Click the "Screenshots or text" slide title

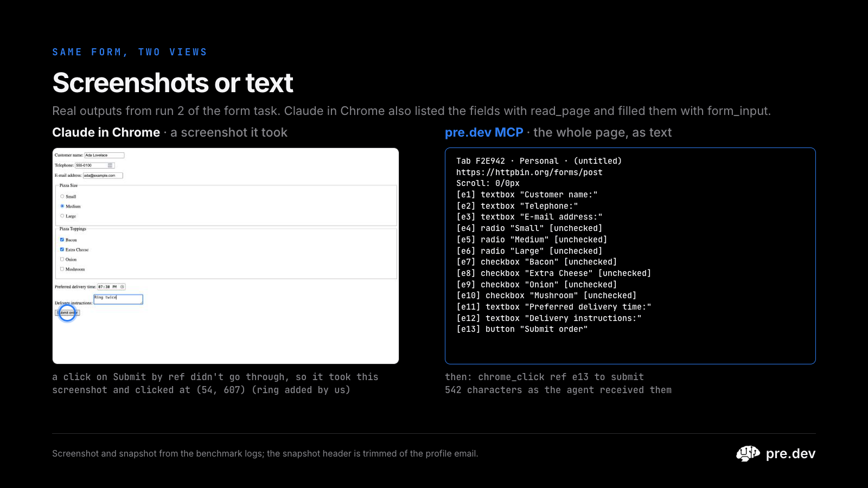(173, 83)
